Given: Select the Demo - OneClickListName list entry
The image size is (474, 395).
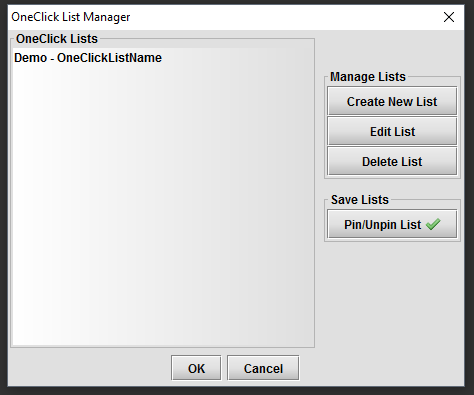Looking at the screenshot, I should tap(163, 58).
